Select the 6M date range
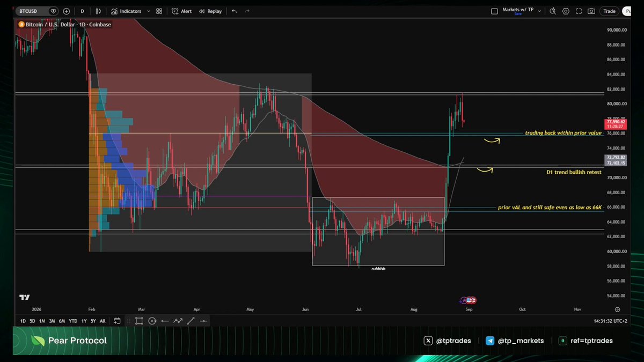The image size is (644, 362). pyautogui.click(x=62, y=321)
